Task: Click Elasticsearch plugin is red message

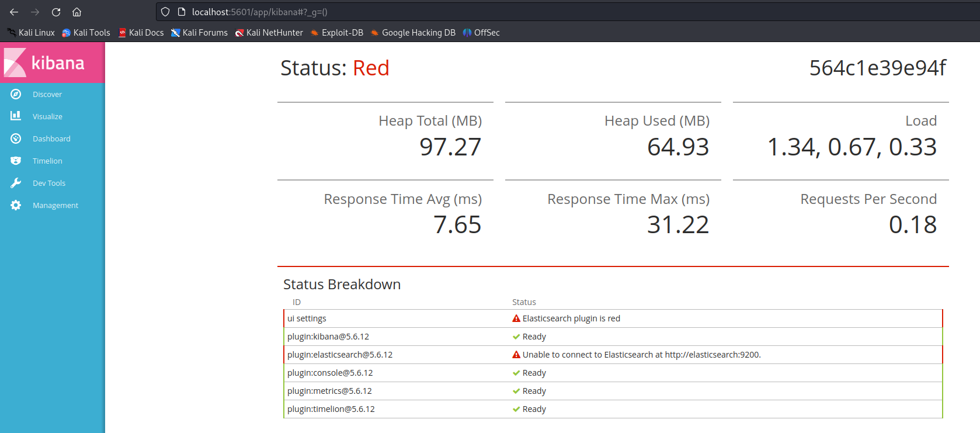Action: 571,318
